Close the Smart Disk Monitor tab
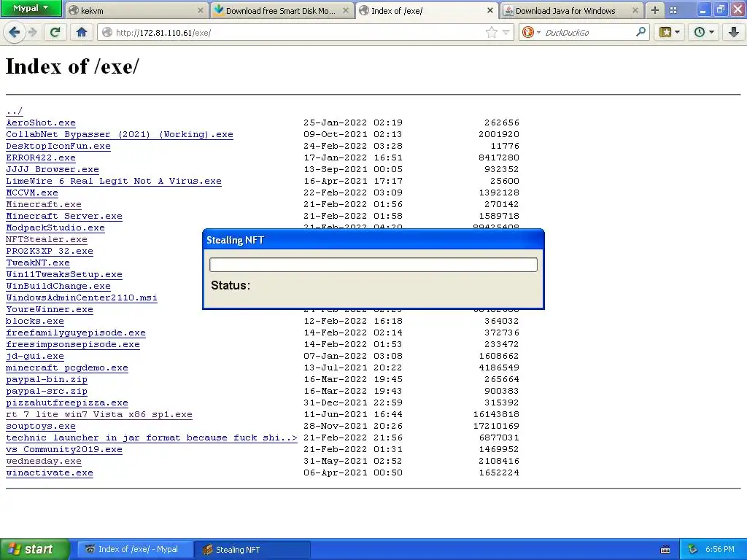 (x=346, y=10)
